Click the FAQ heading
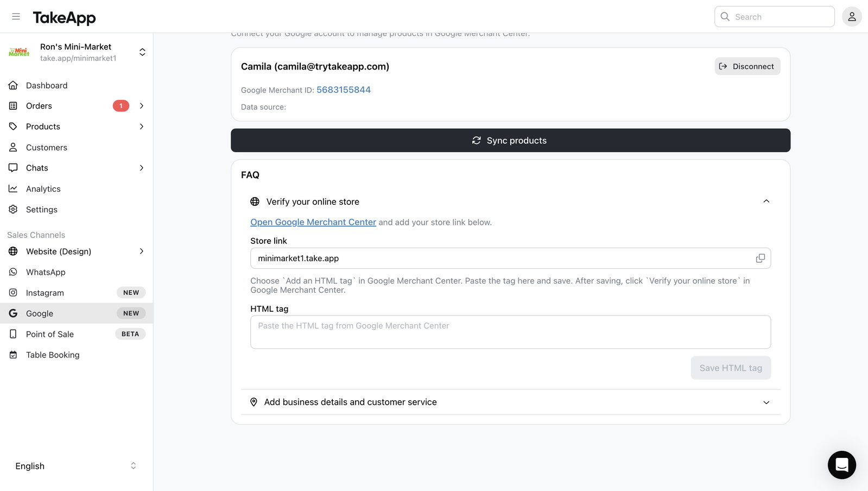The width and height of the screenshot is (868, 491). click(x=250, y=175)
